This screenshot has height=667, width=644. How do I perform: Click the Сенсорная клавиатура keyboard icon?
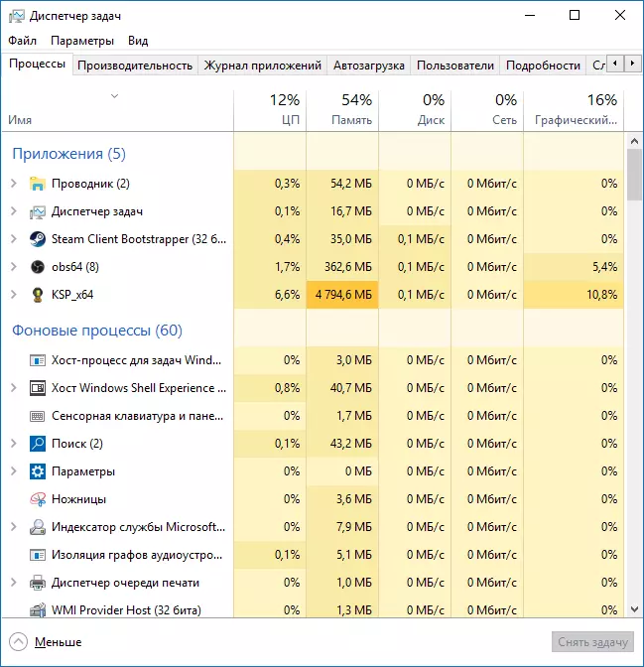38,416
